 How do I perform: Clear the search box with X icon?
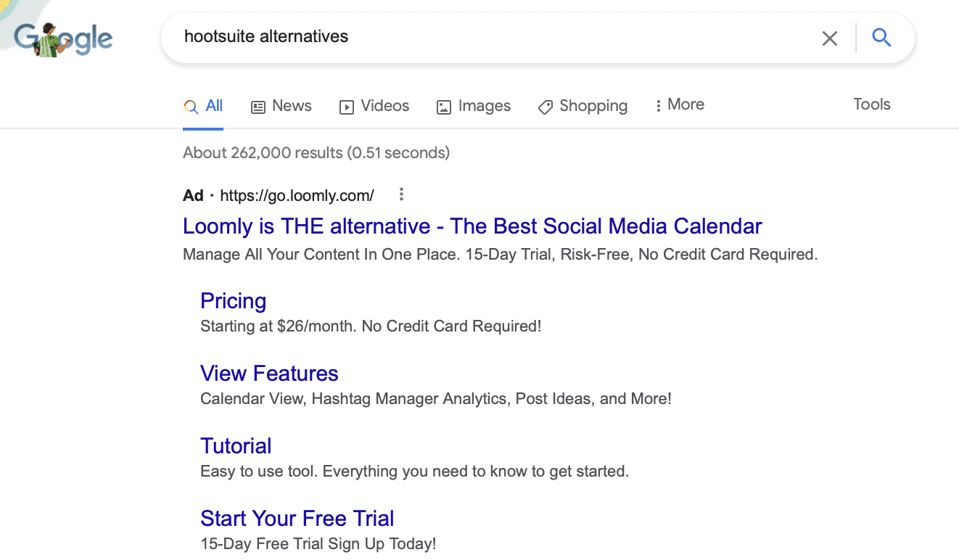pyautogui.click(x=830, y=38)
